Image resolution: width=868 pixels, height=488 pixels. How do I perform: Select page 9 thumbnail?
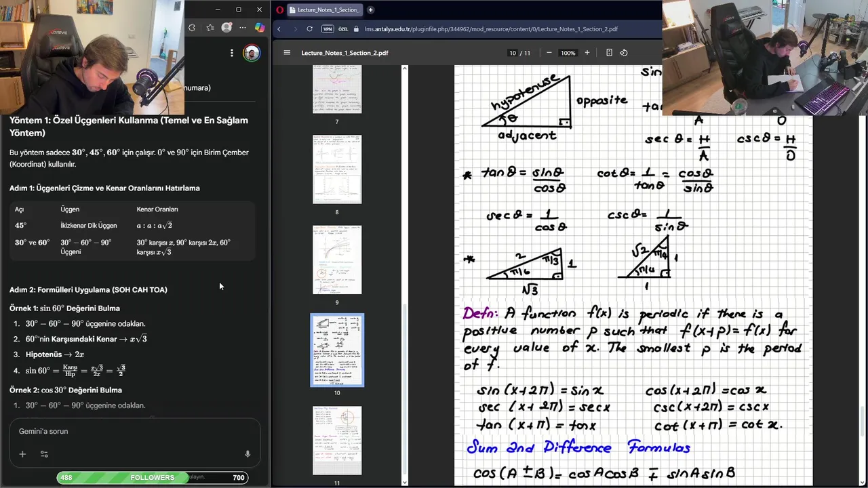tap(337, 260)
